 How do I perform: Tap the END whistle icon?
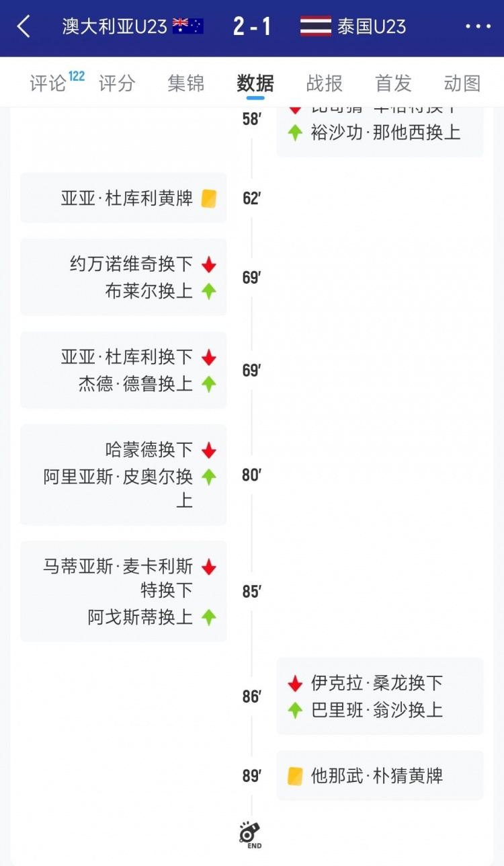coord(251,834)
